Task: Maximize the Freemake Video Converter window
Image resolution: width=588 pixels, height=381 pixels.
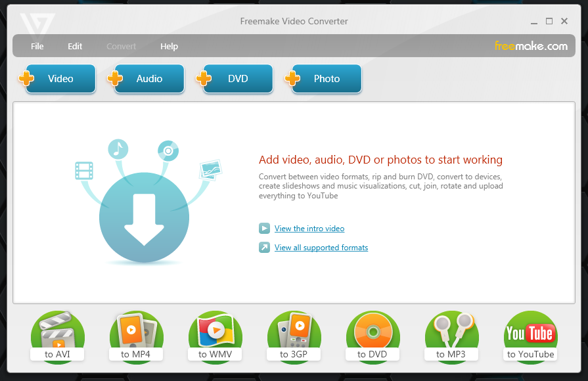Action: tap(549, 22)
